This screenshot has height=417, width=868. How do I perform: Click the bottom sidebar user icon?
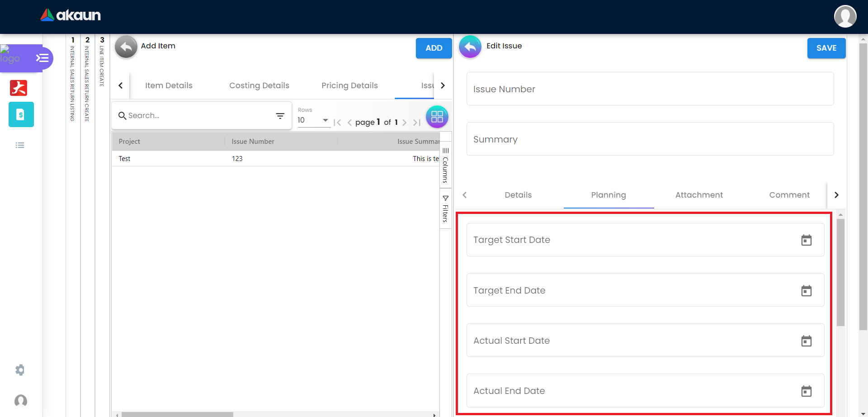coord(21,401)
